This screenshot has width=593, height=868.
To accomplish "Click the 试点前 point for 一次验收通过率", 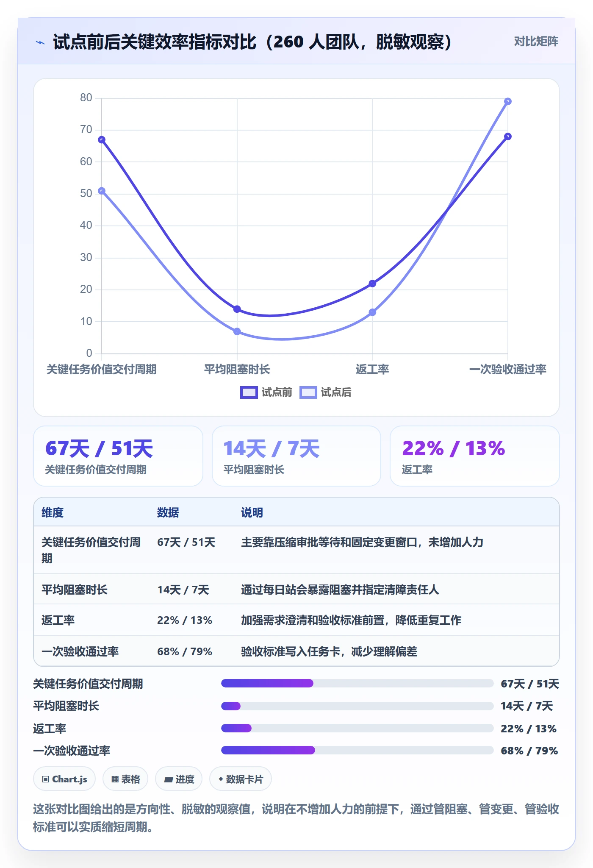I will pos(508,136).
